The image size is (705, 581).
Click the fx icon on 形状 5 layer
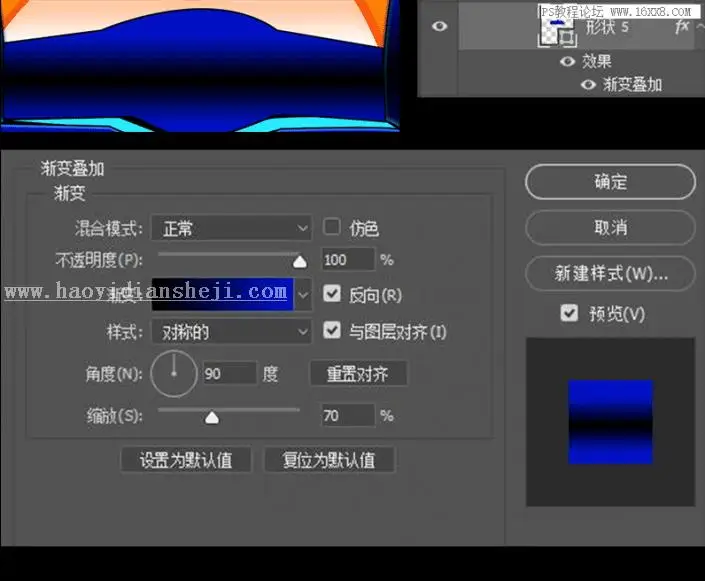coord(682,27)
